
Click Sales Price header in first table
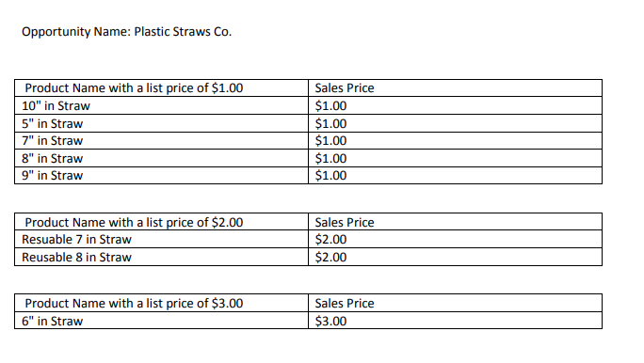point(456,88)
